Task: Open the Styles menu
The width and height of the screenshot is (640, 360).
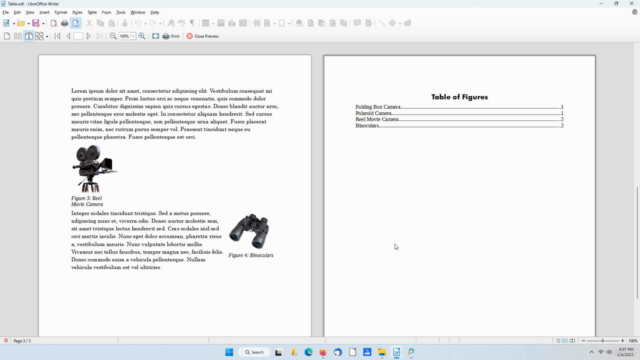Action: point(77,12)
